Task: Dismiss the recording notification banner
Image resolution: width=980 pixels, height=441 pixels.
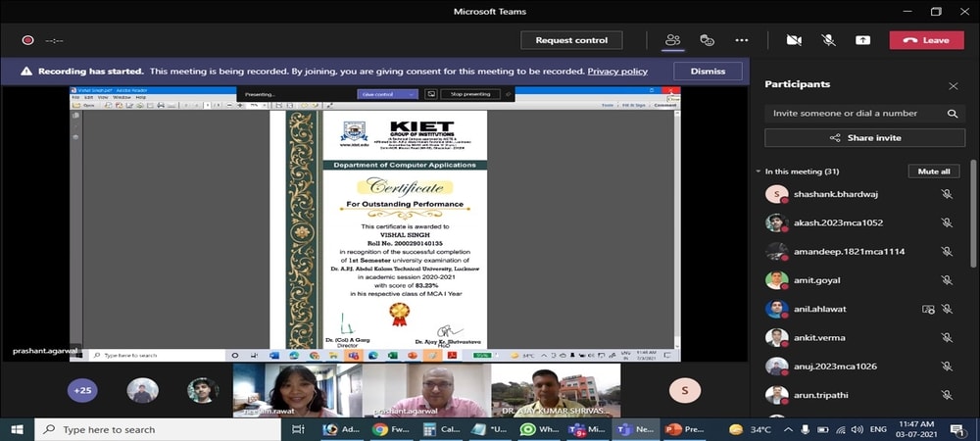Action: 708,72
